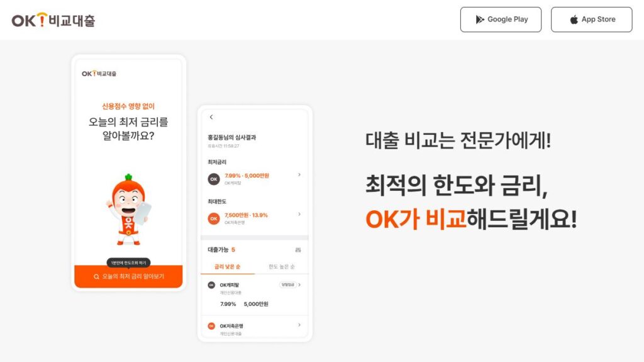Select the 금리 낮은 순 tab

(228, 266)
